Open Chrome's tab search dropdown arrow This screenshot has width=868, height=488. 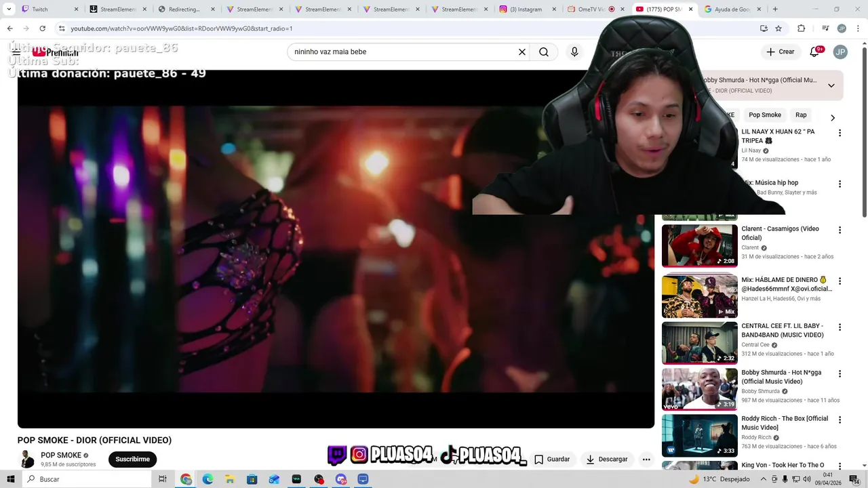9,9
